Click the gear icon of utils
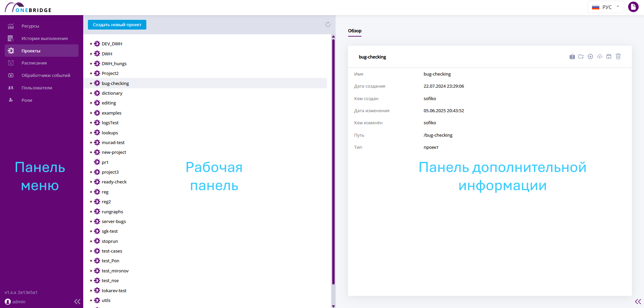The height and width of the screenshot is (308, 644). point(97,300)
